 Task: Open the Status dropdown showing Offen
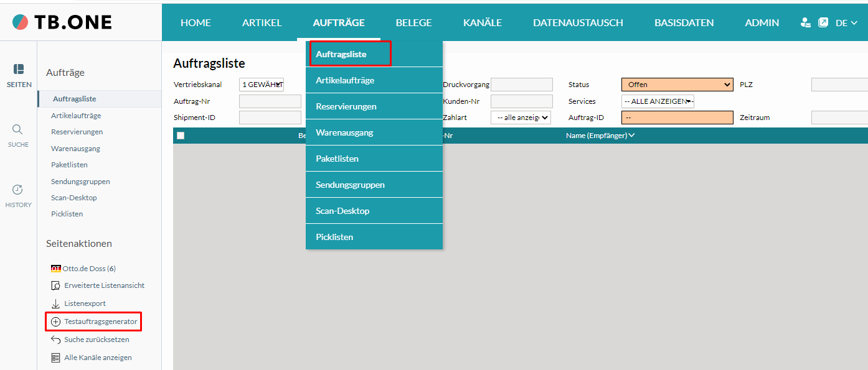coord(677,85)
